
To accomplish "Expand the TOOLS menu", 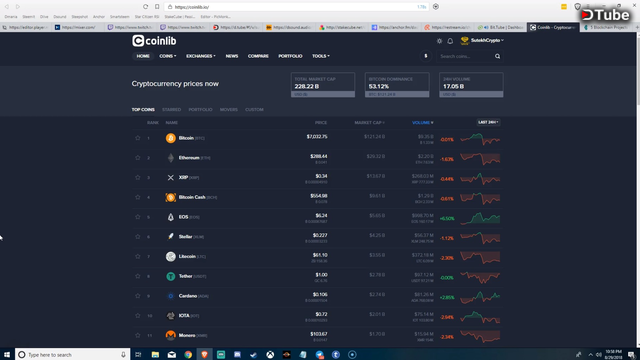I will (321, 56).
